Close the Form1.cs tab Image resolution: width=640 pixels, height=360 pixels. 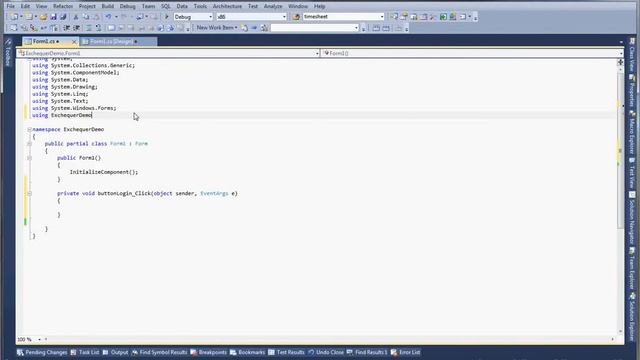(x=74, y=42)
